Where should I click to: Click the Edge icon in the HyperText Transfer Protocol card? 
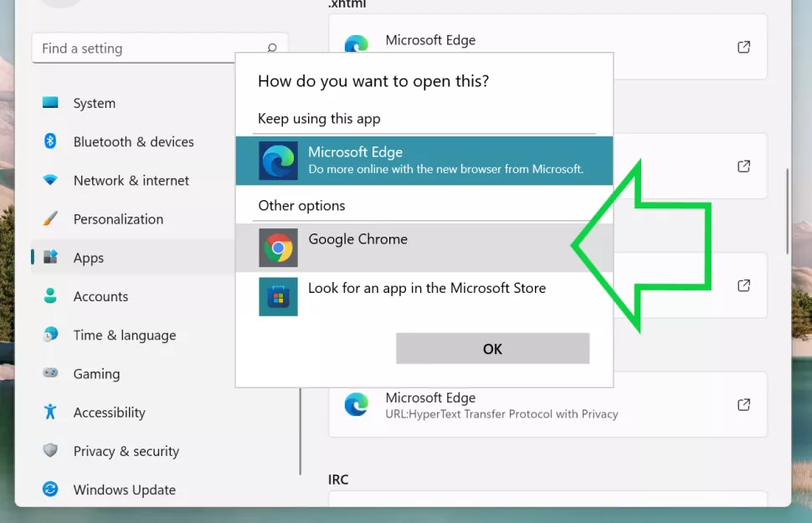click(x=357, y=404)
